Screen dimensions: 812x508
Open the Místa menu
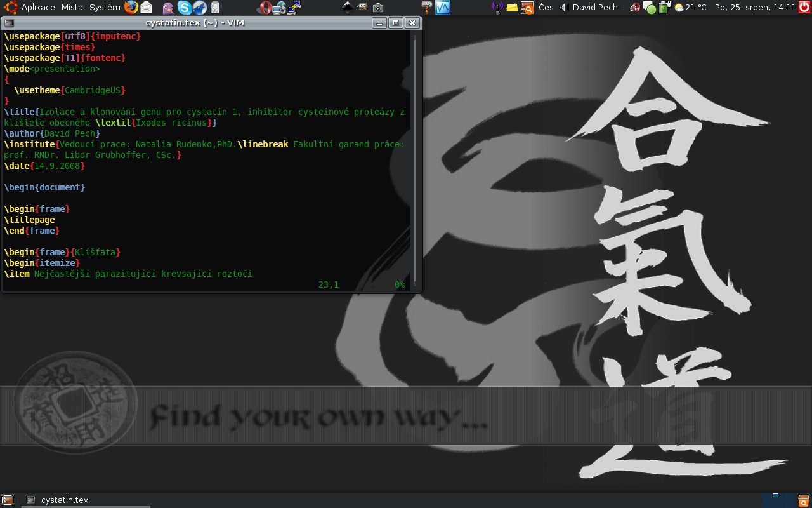click(x=72, y=8)
